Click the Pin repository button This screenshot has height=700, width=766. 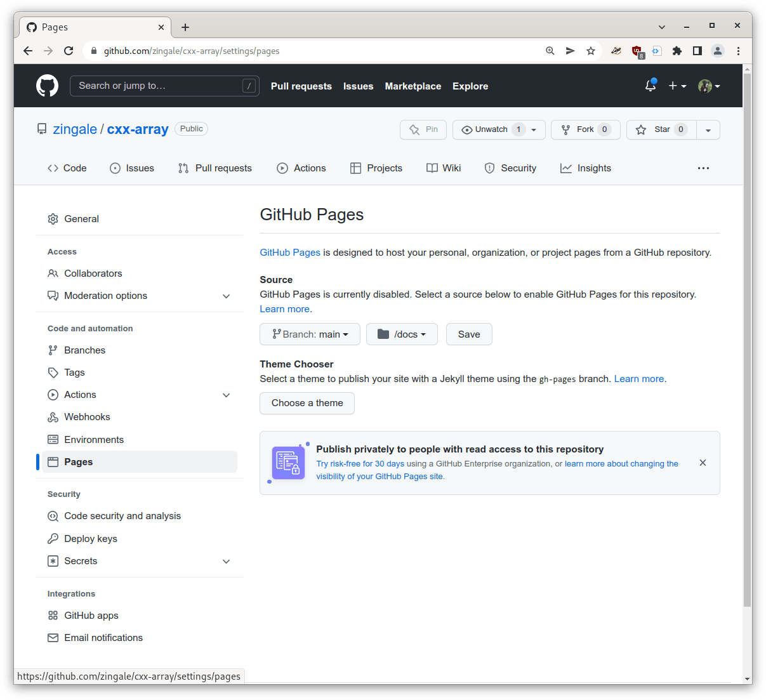tap(423, 129)
